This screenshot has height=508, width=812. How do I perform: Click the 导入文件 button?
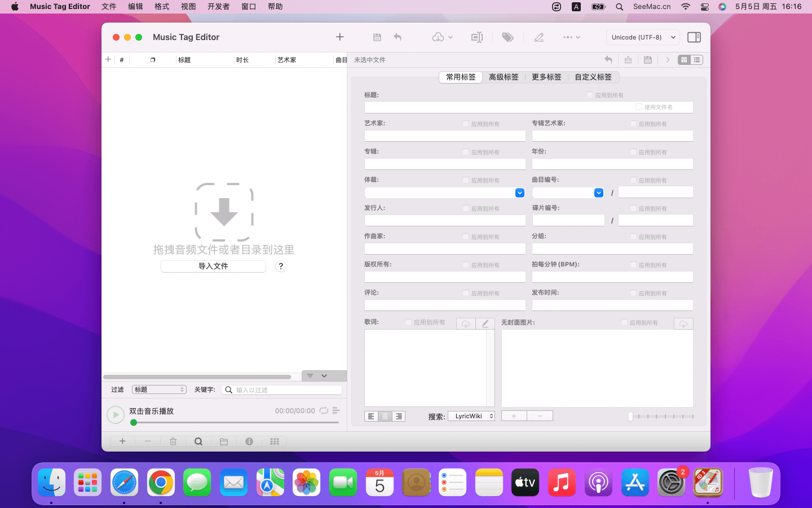[x=213, y=266]
